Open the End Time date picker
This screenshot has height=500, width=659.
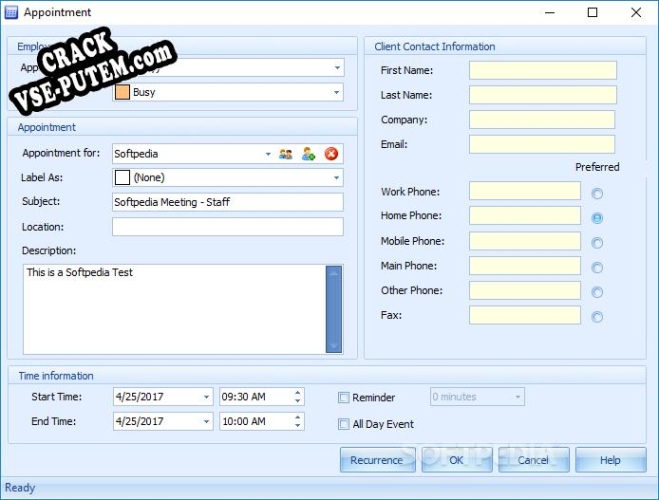[x=206, y=421]
